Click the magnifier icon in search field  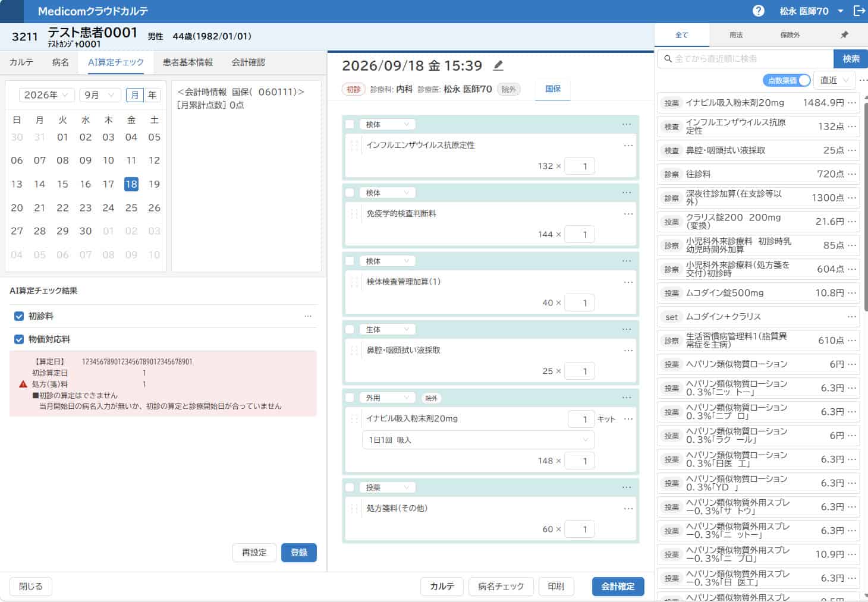pos(668,59)
